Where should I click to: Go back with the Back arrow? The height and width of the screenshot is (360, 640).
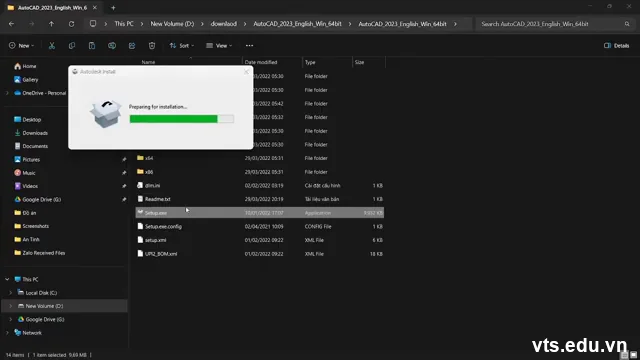tap(11, 24)
